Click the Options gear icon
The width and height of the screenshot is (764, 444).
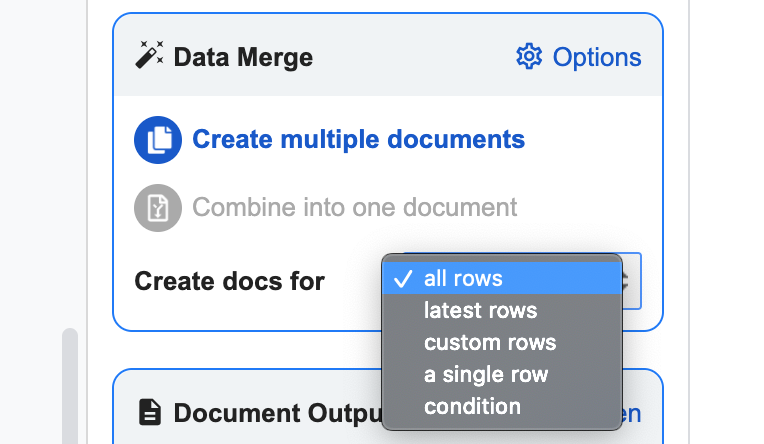tap(528, 57)
